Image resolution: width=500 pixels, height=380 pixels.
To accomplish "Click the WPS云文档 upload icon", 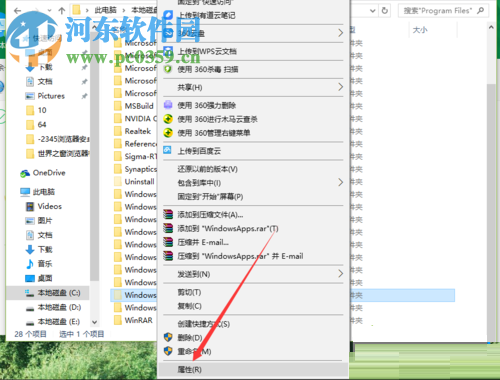I will (x=168, y=51).
